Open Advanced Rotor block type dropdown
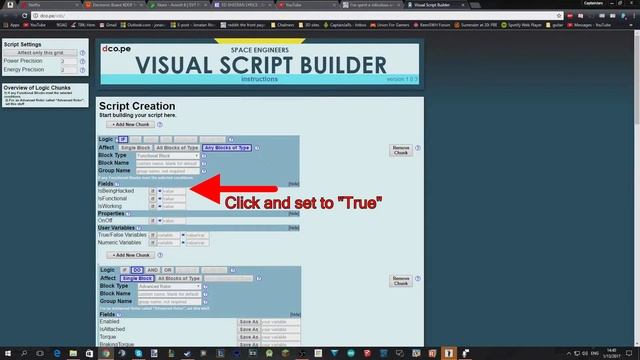Viewport: 640px width, 360px height. (169, 287)
